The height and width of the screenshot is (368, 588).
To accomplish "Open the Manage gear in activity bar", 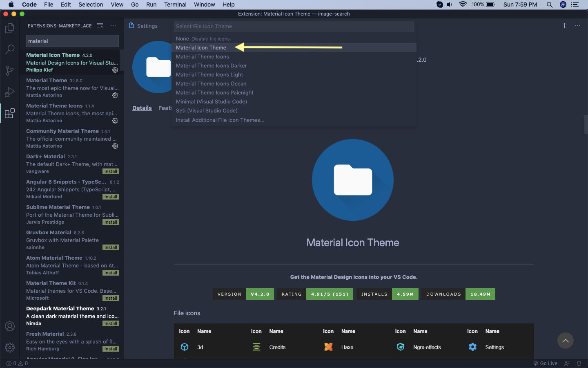I will pyautogui.click(x=10, y=348).
